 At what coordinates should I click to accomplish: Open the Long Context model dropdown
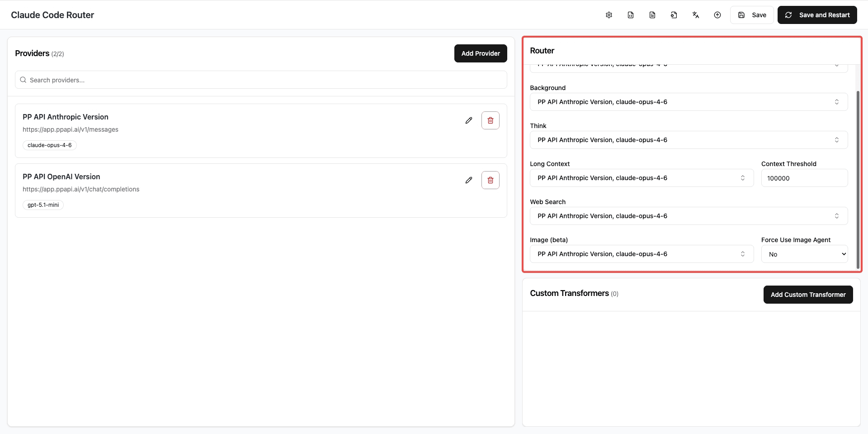(642, 177)
